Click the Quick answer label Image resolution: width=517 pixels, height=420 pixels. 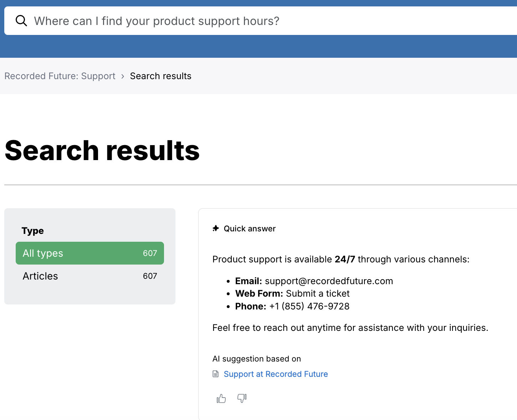click(250, 229)
